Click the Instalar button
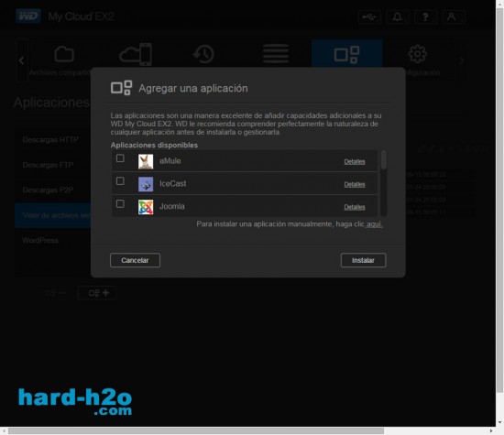The image size is (504, 435). click(363, 260)
